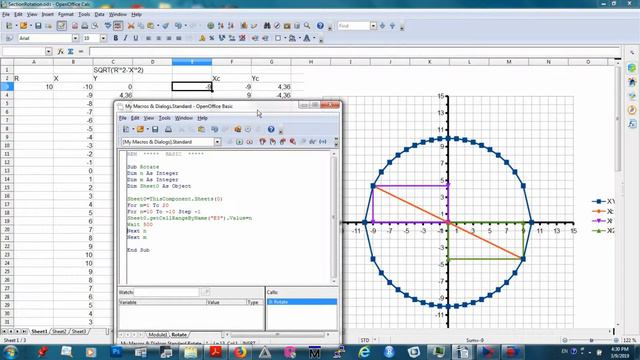
Task: Click Help icon in Basic IDE toolbar
Action: 271,129
